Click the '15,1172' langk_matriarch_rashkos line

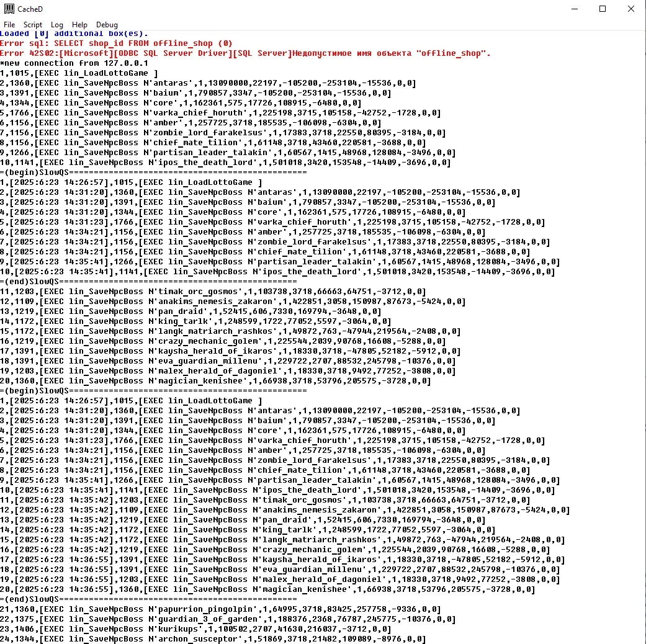point(230,331)
